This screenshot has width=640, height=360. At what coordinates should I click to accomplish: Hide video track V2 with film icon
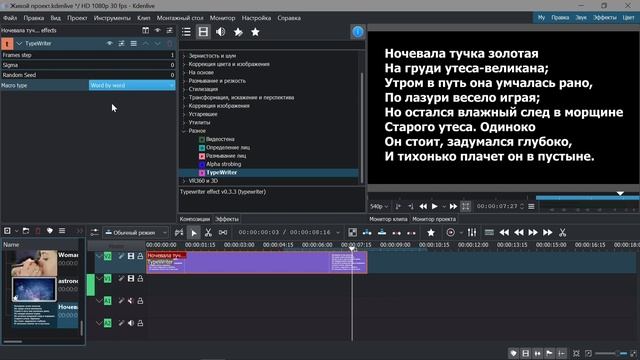tap(131, 256)
